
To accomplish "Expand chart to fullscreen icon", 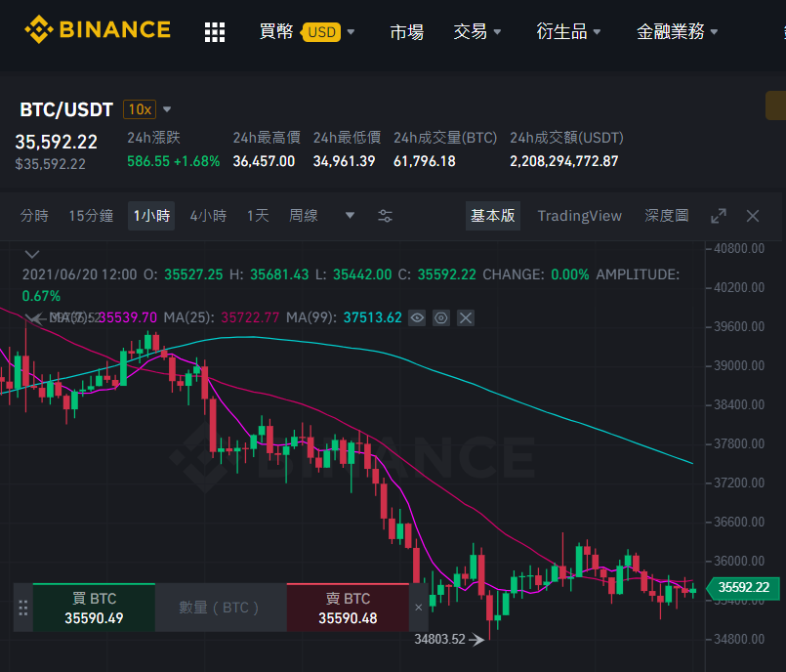I will [x=719, y=216].
